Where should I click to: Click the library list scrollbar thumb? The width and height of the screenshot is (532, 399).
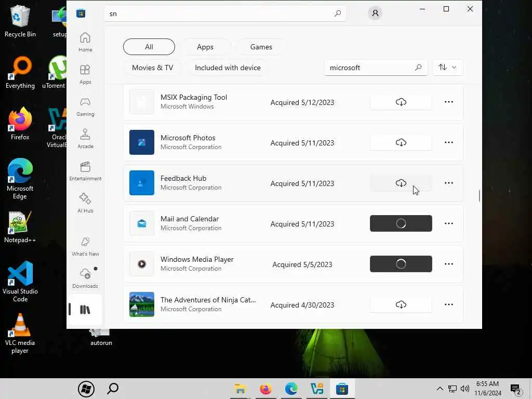click(479, 196)
